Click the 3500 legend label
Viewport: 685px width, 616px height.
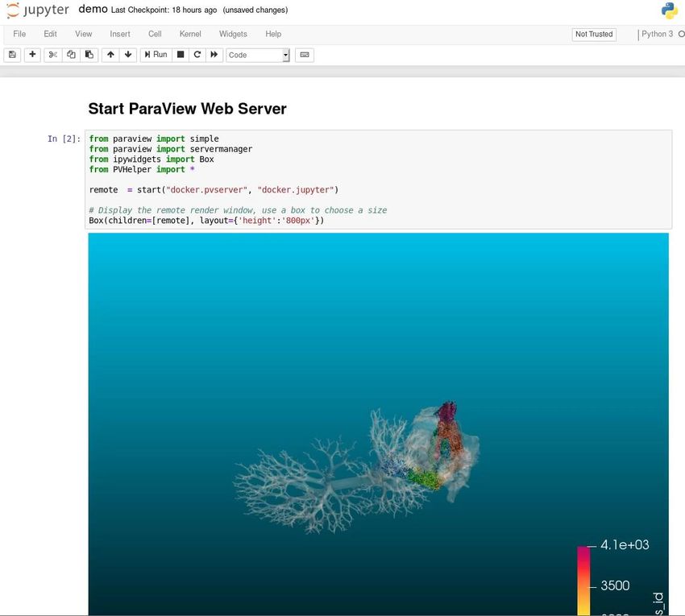pyautogui.click(x=615, y=585)
